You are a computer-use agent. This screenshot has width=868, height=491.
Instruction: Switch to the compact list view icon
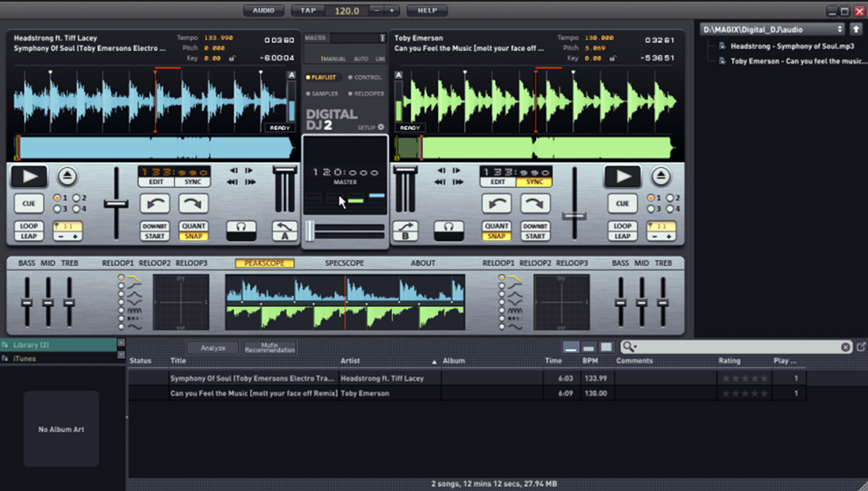pyautogui.click(x=570, y=347)
